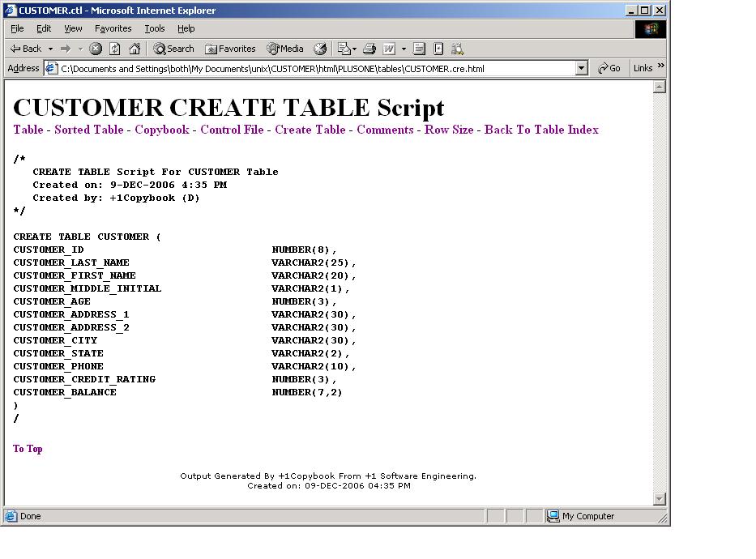756x559 pixels.
Task: Click the Messenger toolbar icon
Action: click(x=438, y=49)
